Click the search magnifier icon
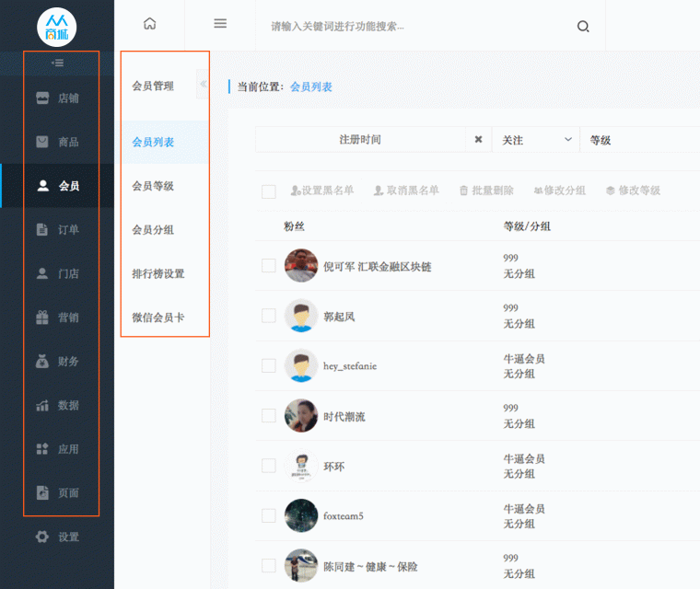Viewport: 700px width, 589px height. click(583, 27)
